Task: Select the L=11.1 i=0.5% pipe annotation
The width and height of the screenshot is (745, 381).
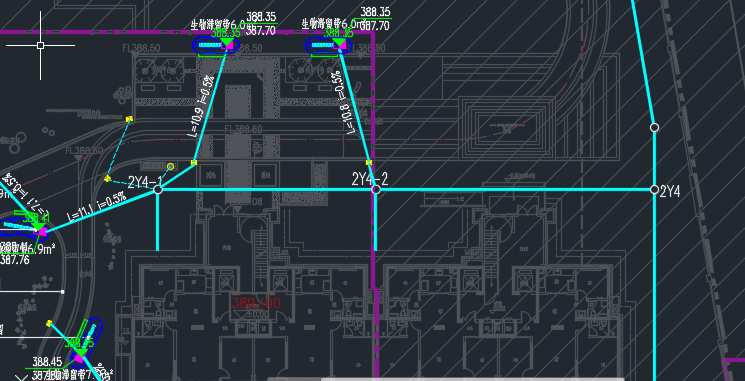Action: (x=97, y=206)
